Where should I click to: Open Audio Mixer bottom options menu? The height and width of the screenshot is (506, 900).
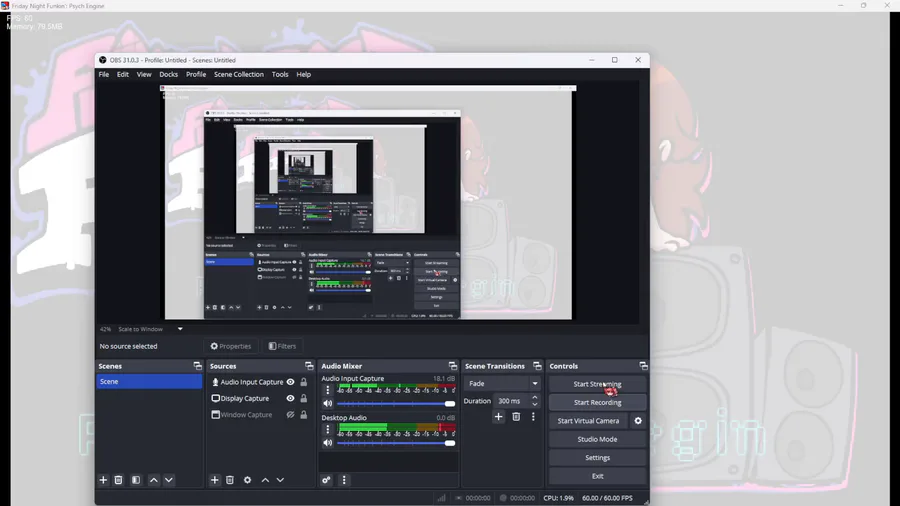pos(344,480)
